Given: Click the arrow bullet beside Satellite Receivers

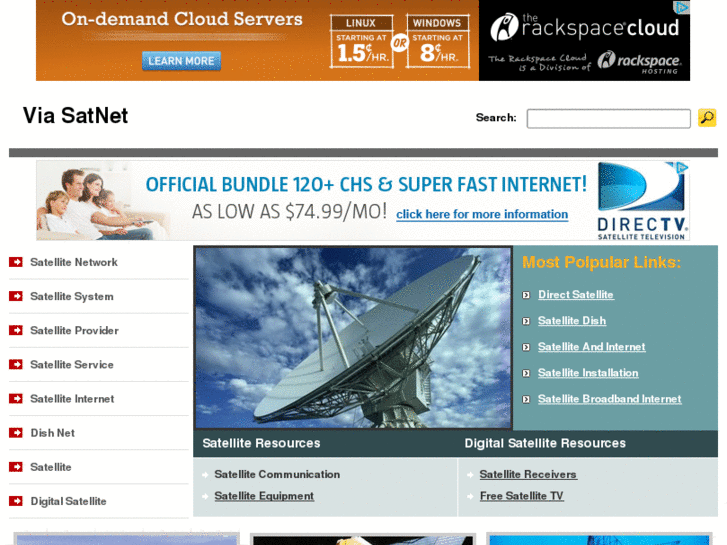Looking at the screenshot, I should (x=470, y=474).
